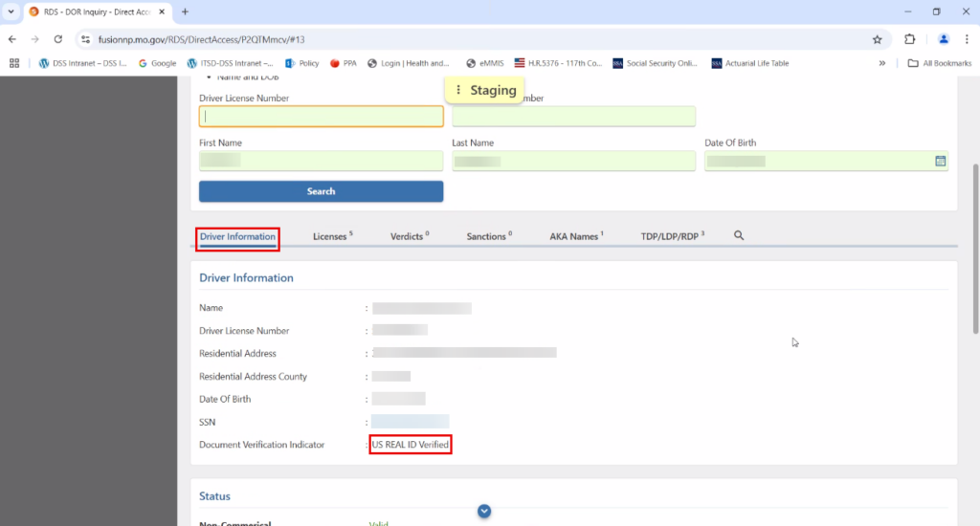Click the magnifier icon beside TDP/LDP/RDP
This screenshot has height=526, width=980.
pos(739,235)
